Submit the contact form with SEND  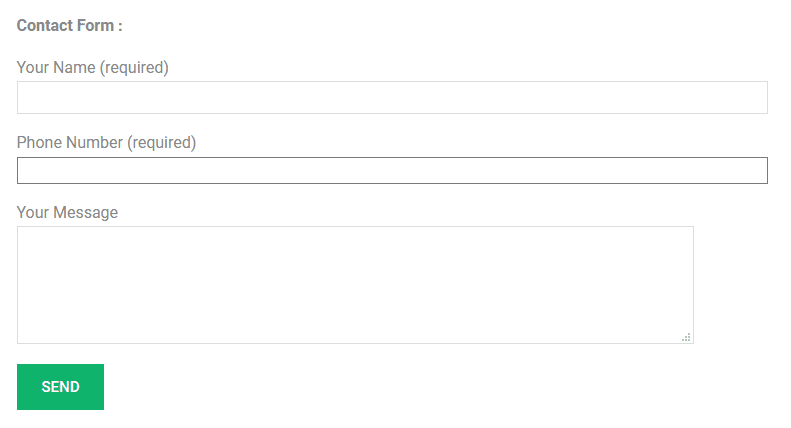tap(60, 387)
